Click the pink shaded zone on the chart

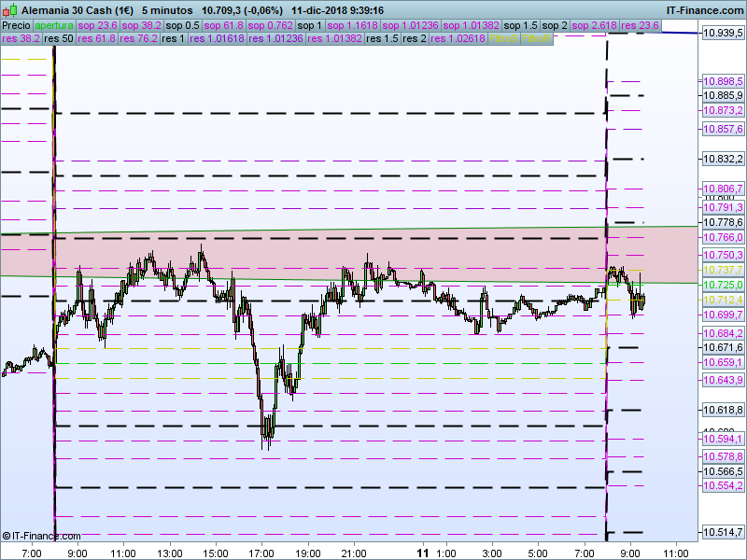click(327, 254)
